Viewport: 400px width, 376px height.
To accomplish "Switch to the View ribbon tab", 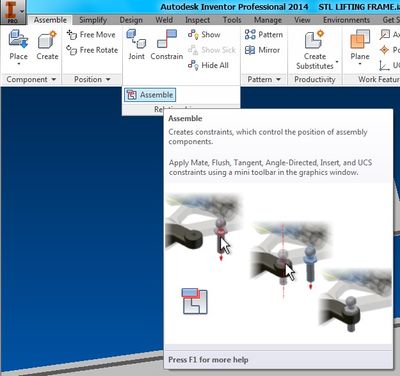I will pyautogui.click(x=302, y=20).
